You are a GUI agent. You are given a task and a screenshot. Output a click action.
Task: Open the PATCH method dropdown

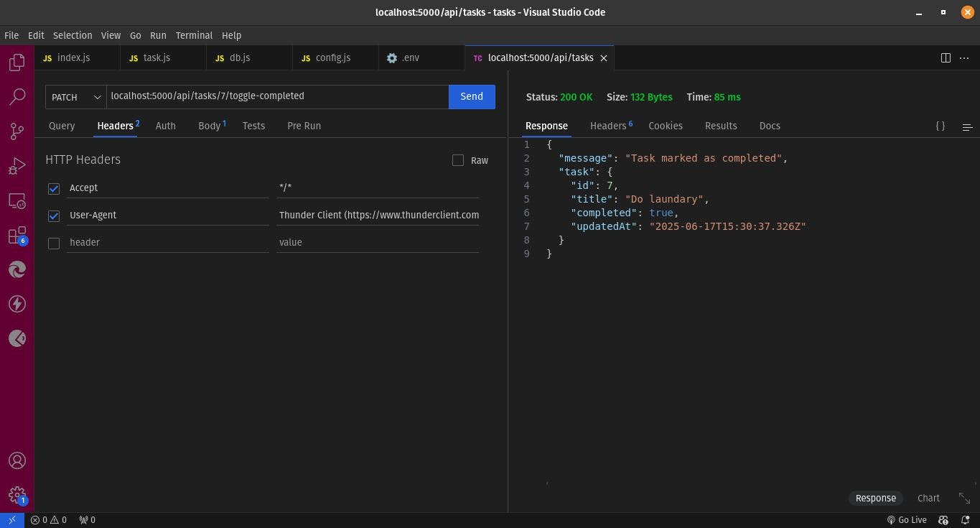click(x=75, y=97)
